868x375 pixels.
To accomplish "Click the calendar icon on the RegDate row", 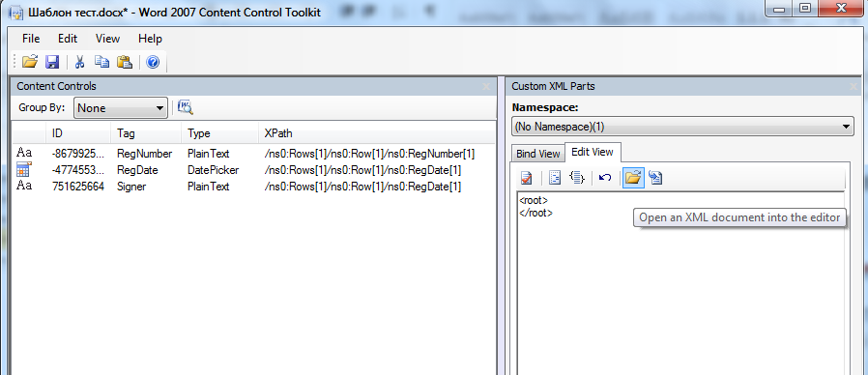I will point(24,169).
